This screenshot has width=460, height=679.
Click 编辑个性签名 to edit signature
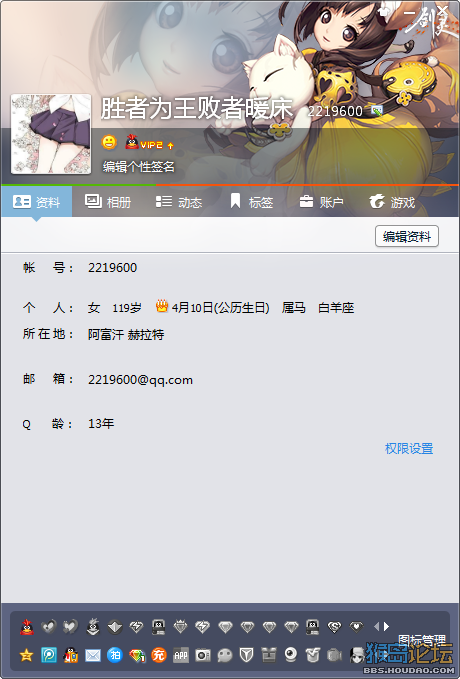[x=139, y=166]
